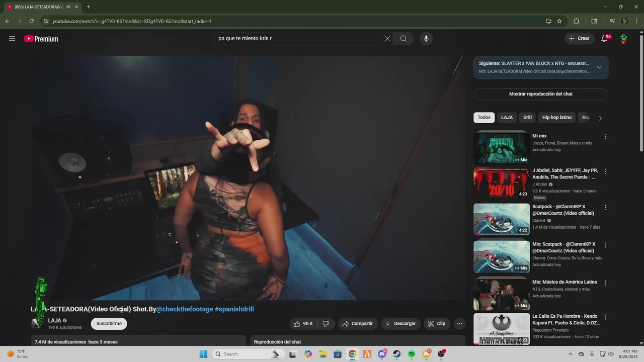Screen dimensions: 644x362
Task: Open LAJA channel name link
Action: point(54,321)
